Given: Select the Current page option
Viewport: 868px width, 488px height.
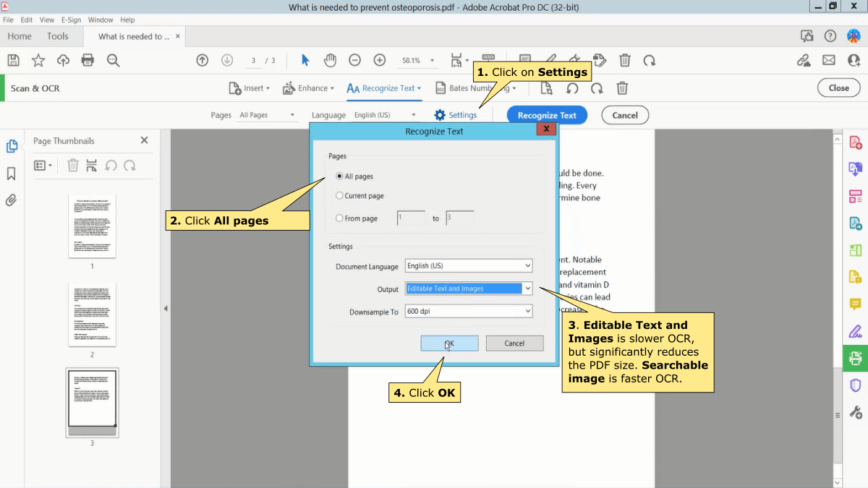Looking at the screenshot, I should [x=339, y=195].
